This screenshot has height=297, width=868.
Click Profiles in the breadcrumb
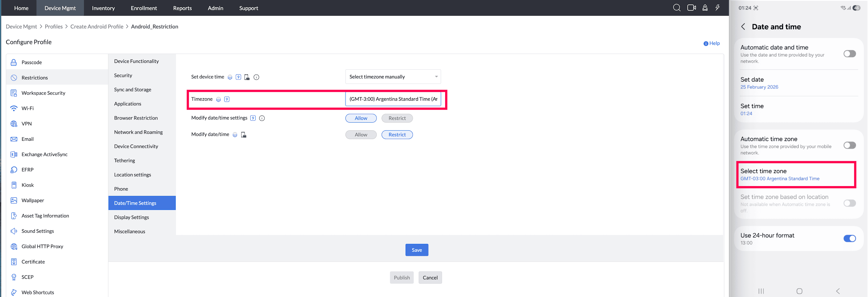(54, 27)
